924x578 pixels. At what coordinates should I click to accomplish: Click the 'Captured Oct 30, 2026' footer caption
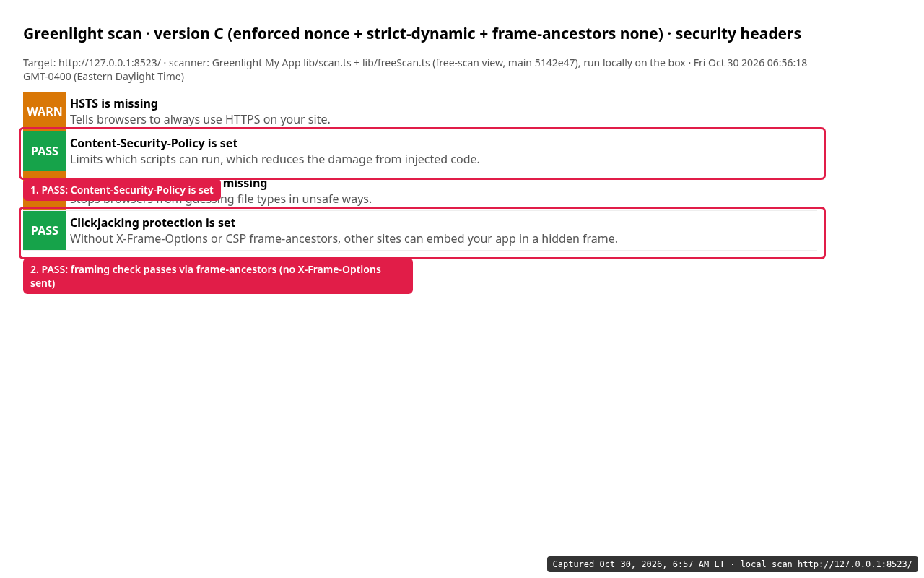point(733,564)
